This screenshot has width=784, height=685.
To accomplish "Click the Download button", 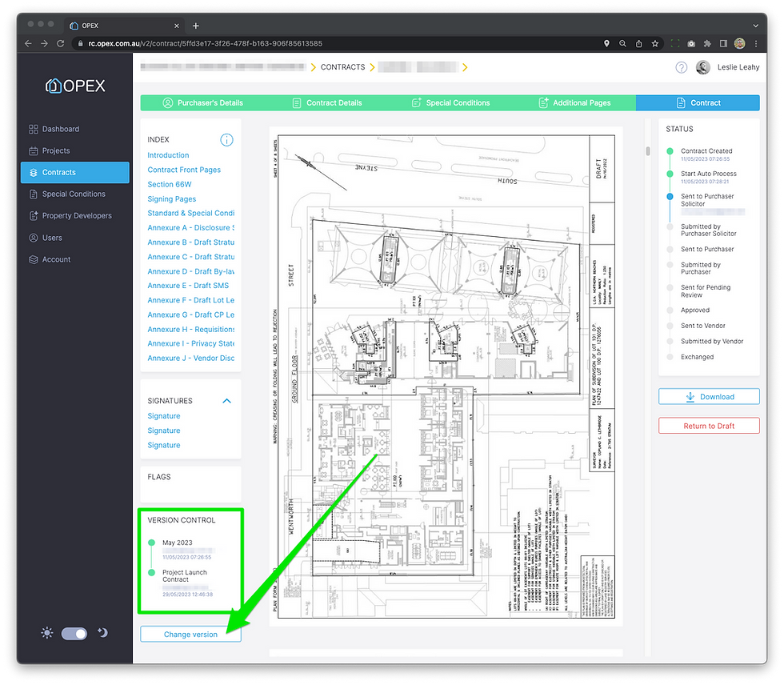I will pyautogui.click(x=709, y=397).
